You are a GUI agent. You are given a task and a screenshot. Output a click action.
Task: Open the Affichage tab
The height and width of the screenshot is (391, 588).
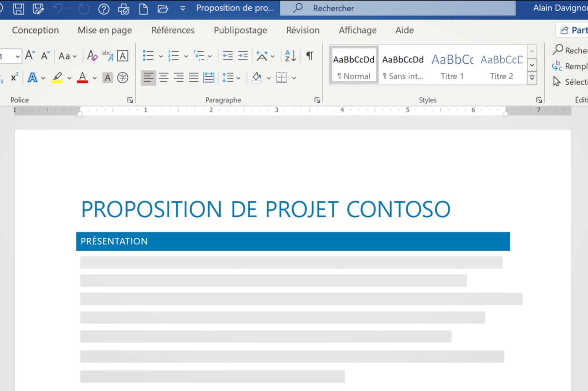pyautogui.click(x=357, y=30)
